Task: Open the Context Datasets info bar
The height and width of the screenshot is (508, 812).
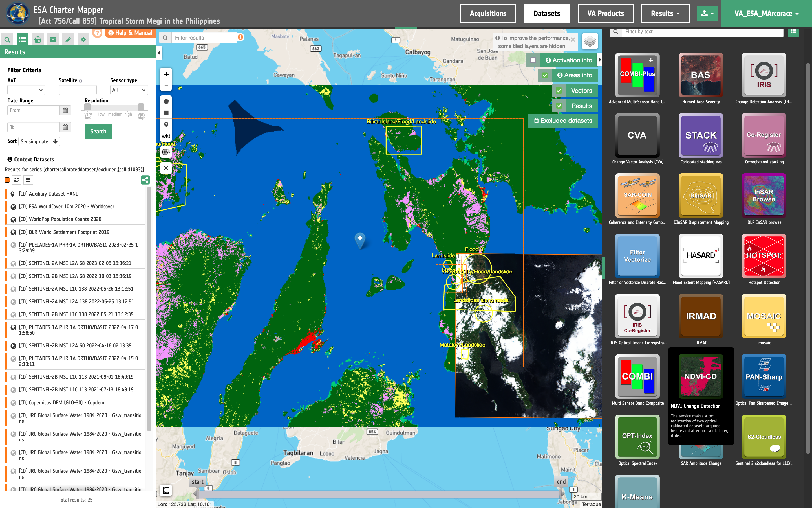Action: (78, 159)
